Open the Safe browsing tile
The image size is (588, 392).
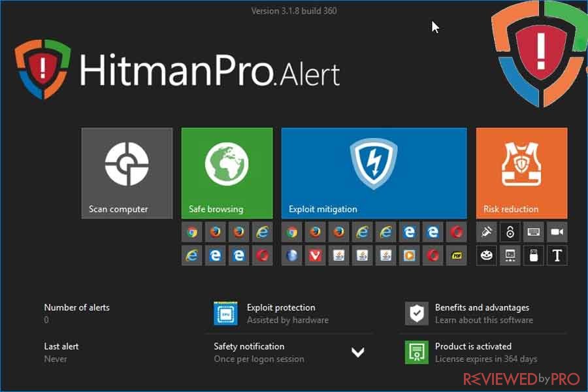(x=227, y=173)
